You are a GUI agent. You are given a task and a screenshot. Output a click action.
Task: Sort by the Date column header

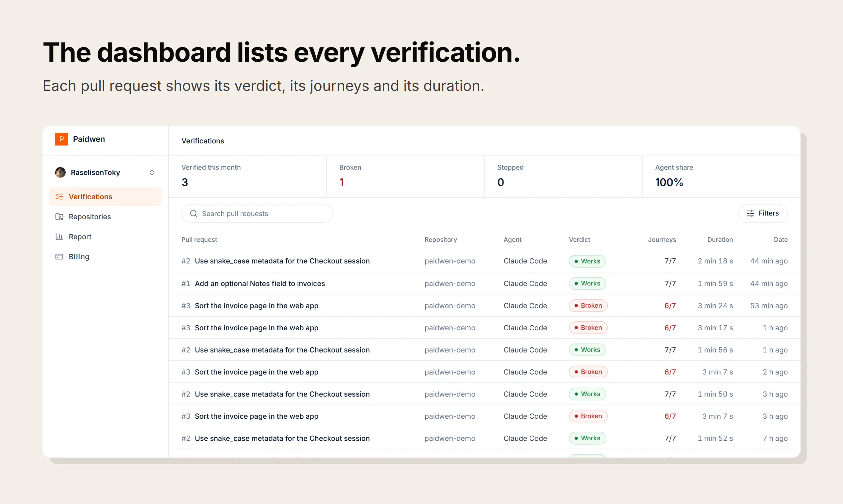781,240
